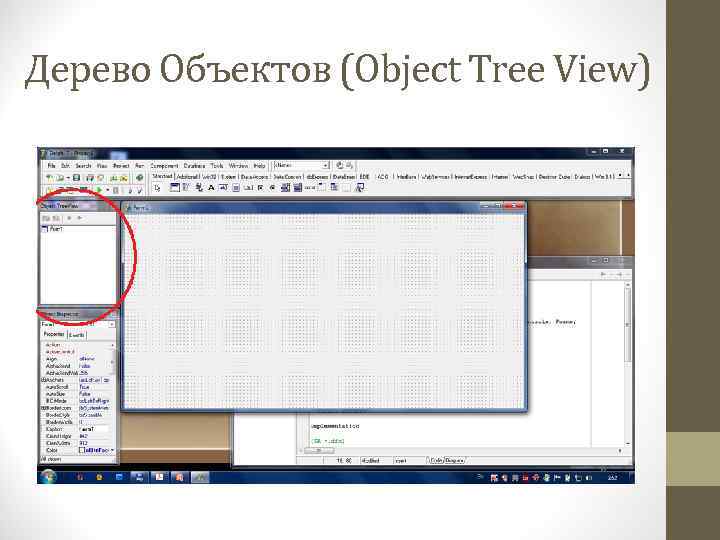Expand the Open file recent-files arrow

pos(68,178)
